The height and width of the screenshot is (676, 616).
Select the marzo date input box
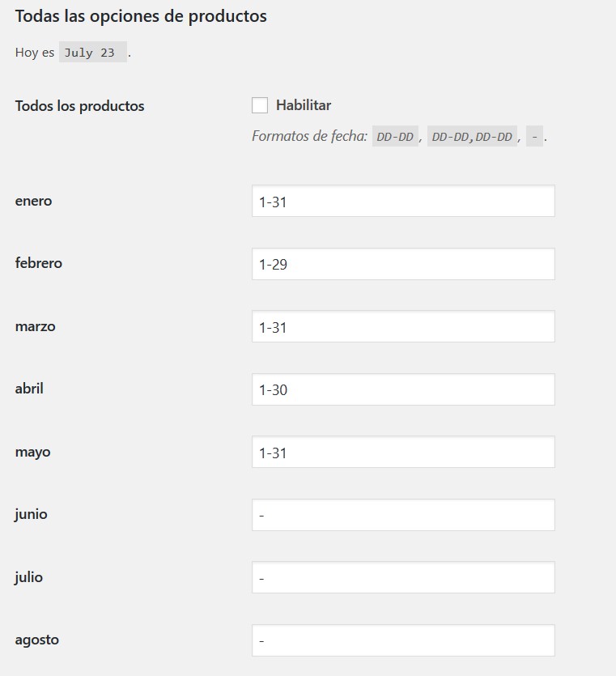403,327
